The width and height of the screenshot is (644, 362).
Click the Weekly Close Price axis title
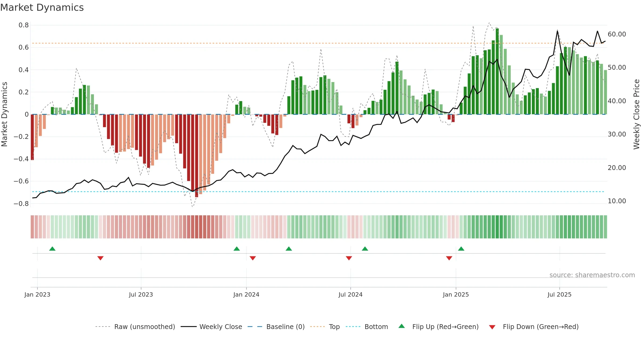[636, 114]
